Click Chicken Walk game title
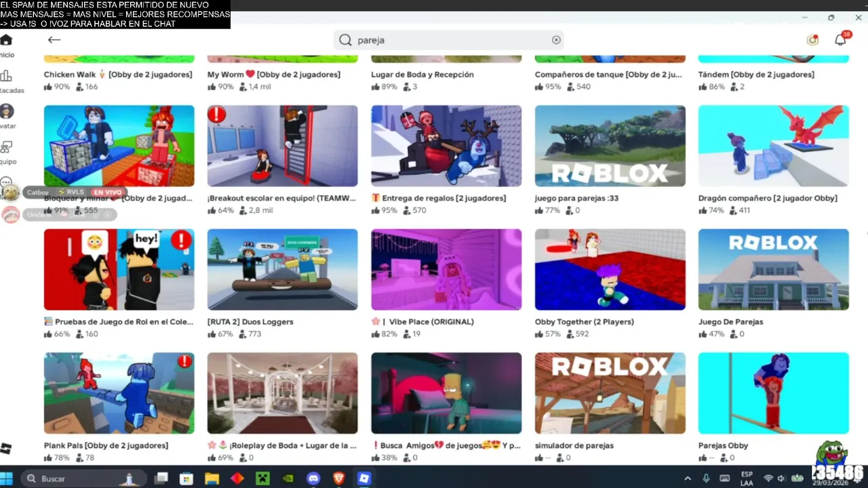The width and height of the screenshot is (868, 488). click(118, 75)
